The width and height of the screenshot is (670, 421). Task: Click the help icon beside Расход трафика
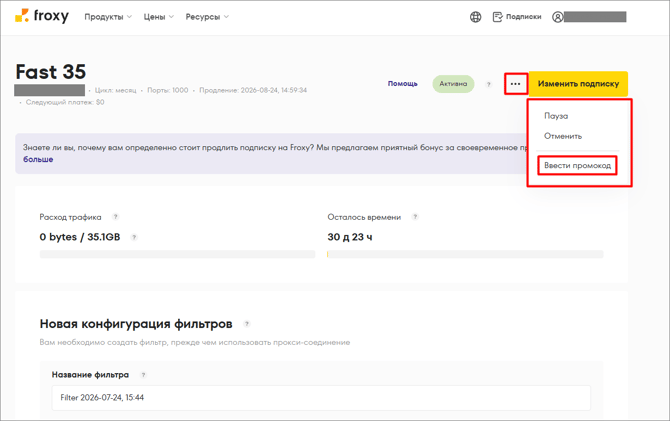tap(115, 217)
